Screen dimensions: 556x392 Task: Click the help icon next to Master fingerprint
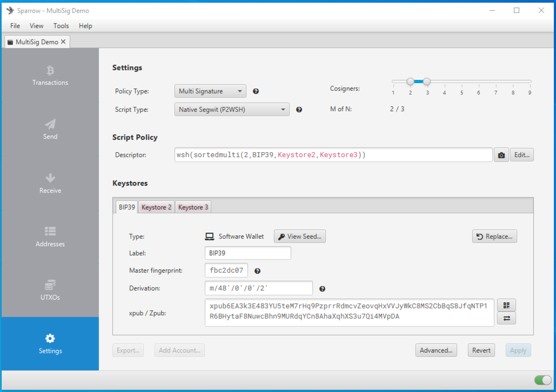pos(258,271)
